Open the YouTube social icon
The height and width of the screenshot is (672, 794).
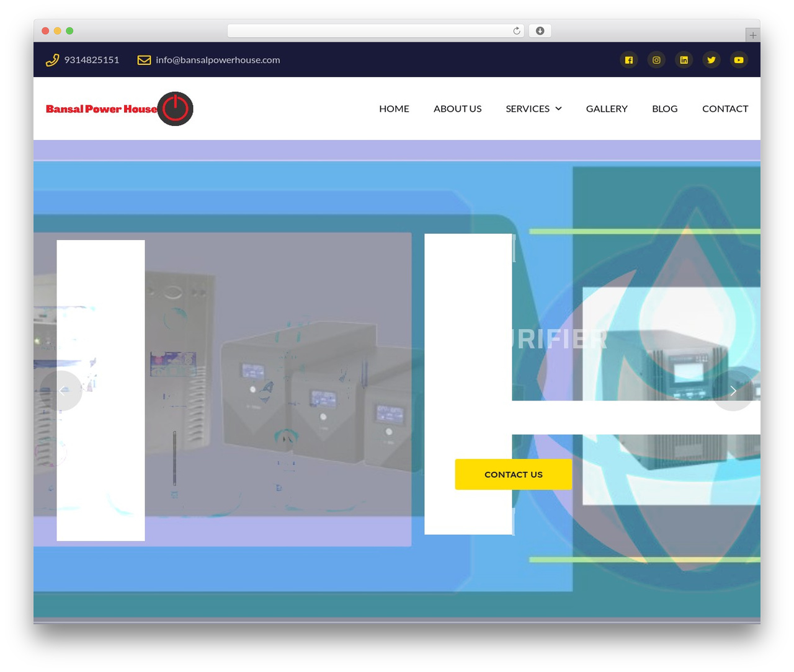coord(739,60)
